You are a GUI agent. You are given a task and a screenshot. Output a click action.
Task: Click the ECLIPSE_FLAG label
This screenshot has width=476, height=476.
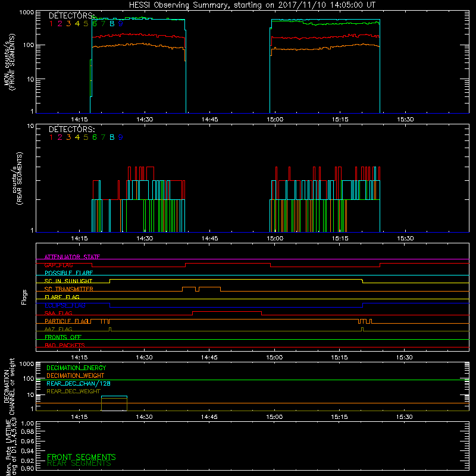[65, 305]
